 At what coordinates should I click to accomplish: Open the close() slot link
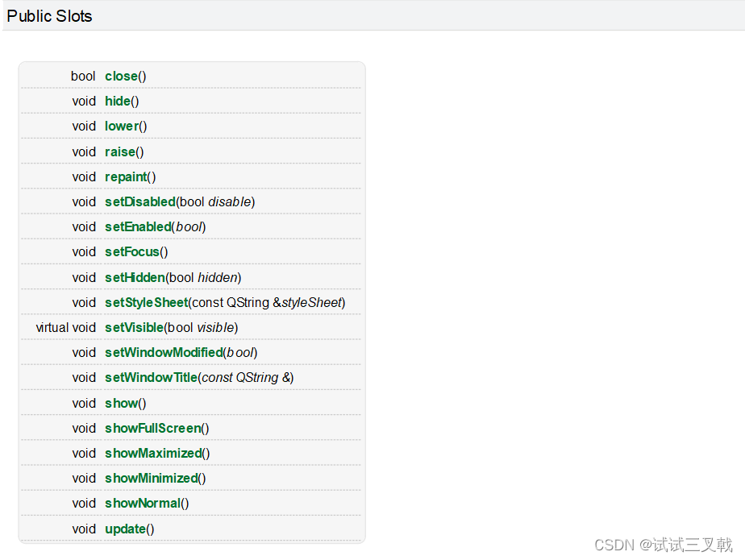(121, 76)
